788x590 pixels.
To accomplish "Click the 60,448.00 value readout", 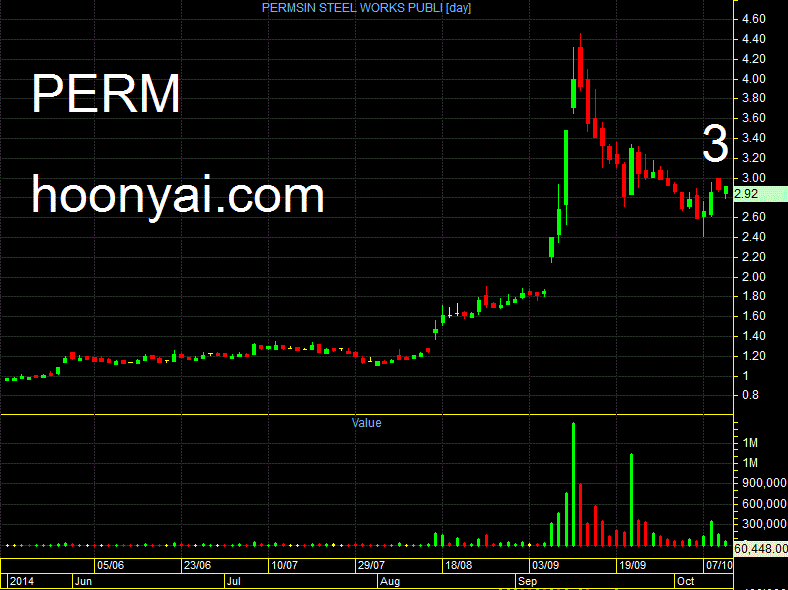I will 761,548.
